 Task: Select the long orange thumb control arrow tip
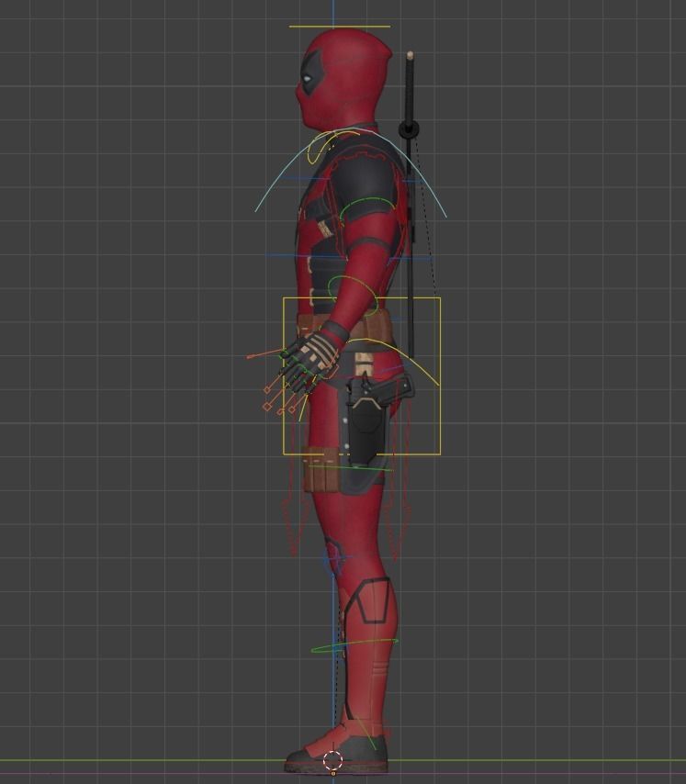click(249, 357)
